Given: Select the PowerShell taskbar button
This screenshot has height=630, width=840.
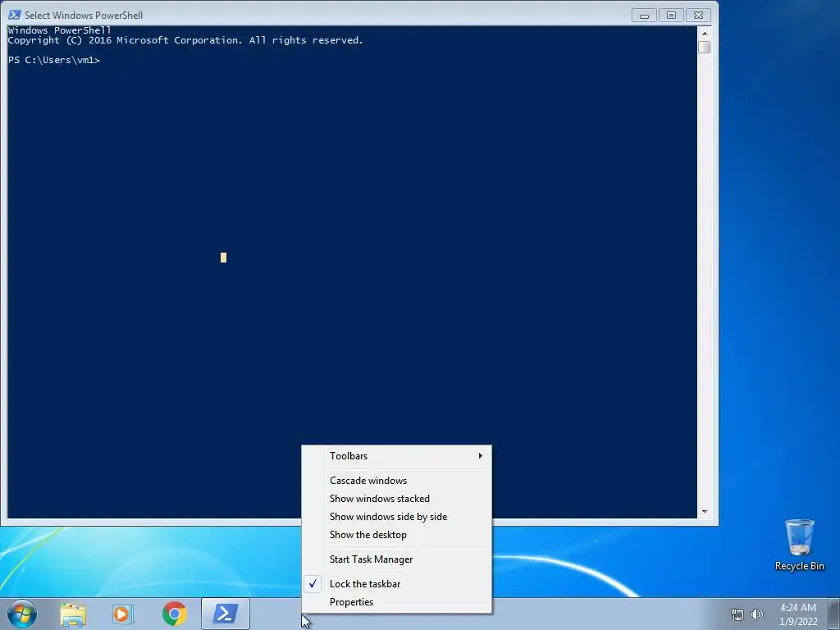Looking at the screenshot, I should [x=226, y=614].
